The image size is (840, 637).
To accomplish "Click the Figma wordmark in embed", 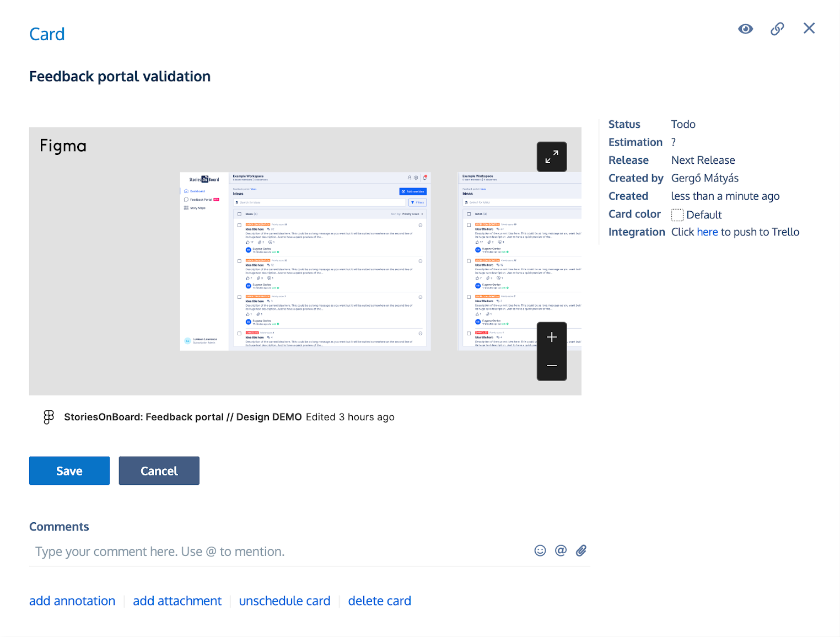I will pos(63,146).
